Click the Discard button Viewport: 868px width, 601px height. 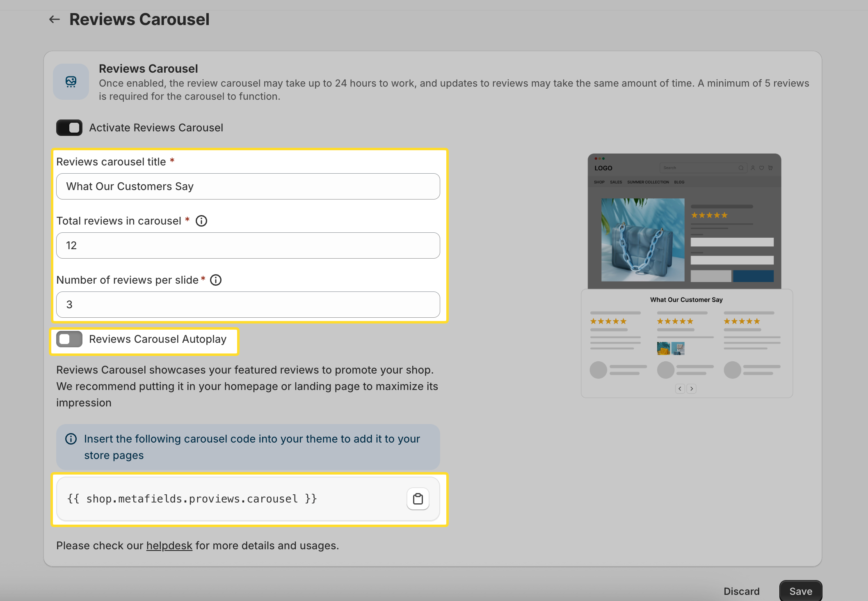point(742,591)
